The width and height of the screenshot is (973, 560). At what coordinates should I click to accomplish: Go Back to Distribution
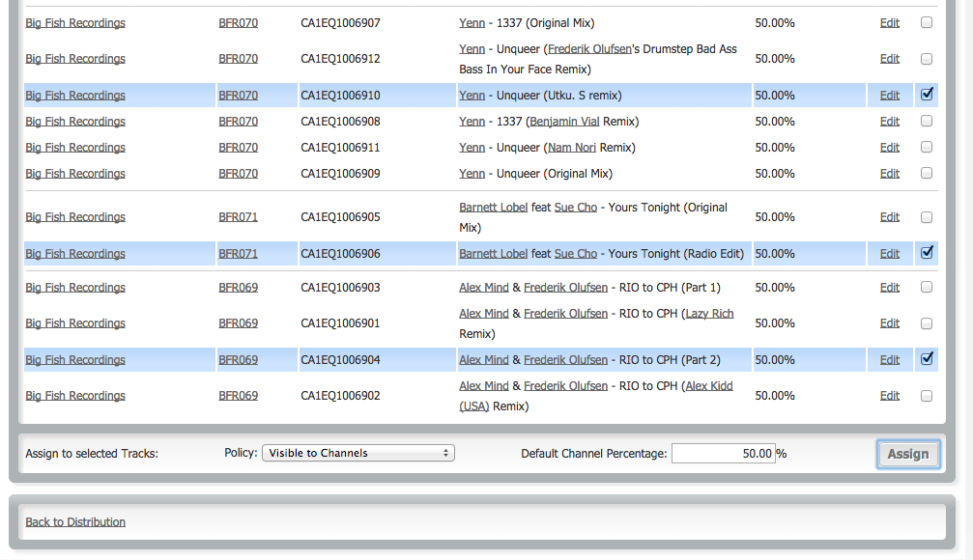point(75,522)
